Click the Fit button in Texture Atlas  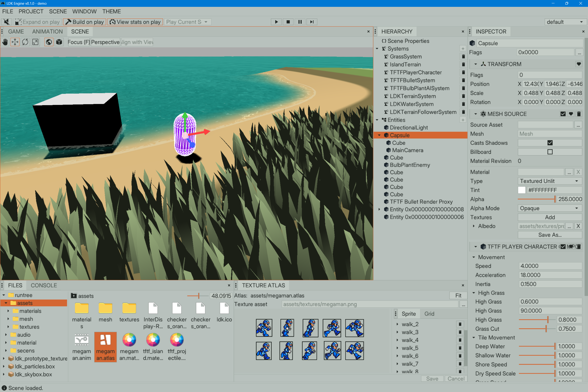[x=458, y=296]
